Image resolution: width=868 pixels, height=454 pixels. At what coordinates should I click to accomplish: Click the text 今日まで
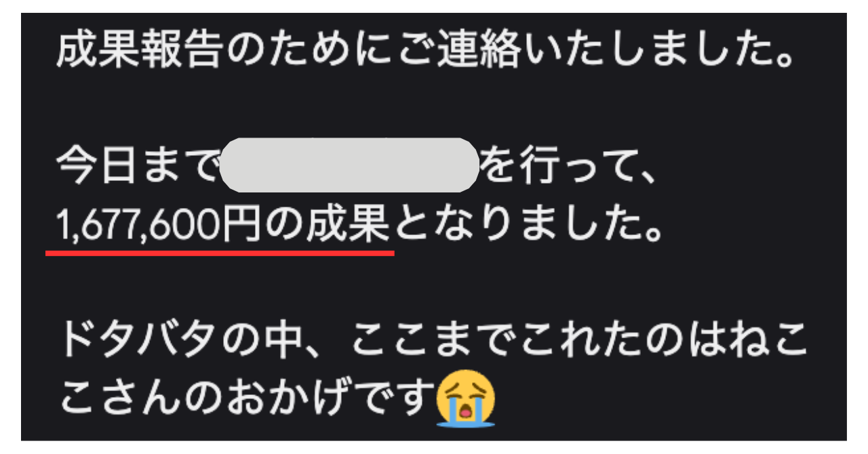pyautogui.click(x=138, y=165)
